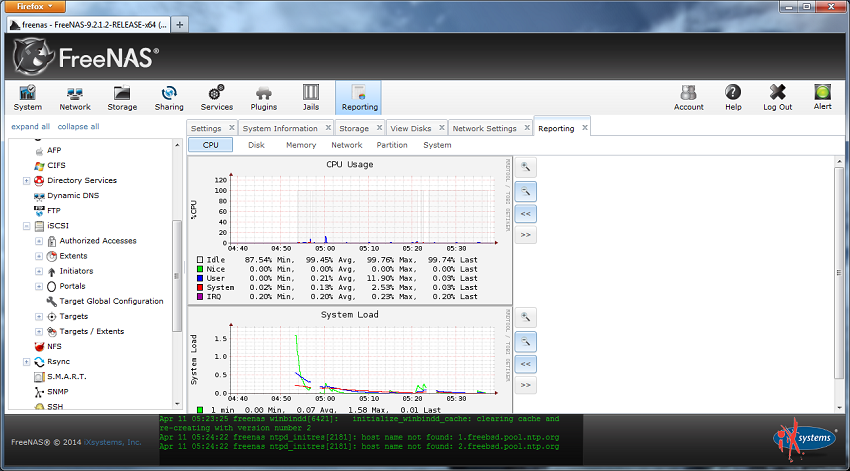Zoom in on CPU Usage graph

tap(525, 167)
